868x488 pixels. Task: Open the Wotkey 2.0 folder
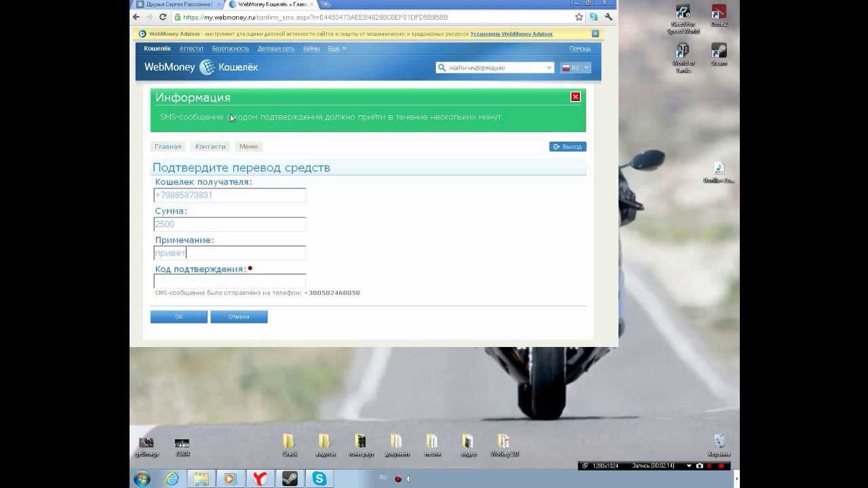coord(504,445)
